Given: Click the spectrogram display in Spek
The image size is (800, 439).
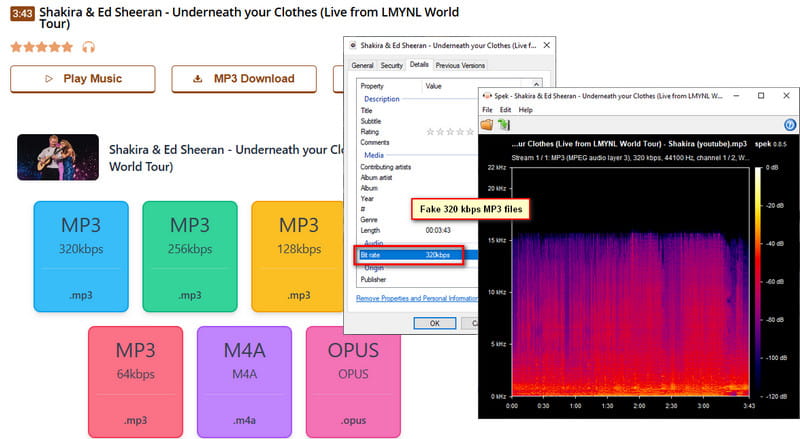Looking at the screenshot, I should point(630,281).
